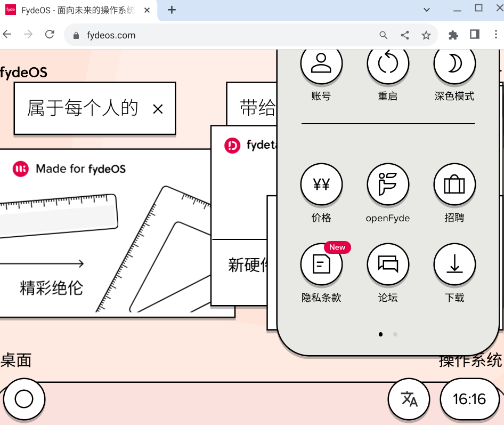Click the 下载 download icon
Image resolution: width=504 pixels, height=425 pixels.
(454, 264)
